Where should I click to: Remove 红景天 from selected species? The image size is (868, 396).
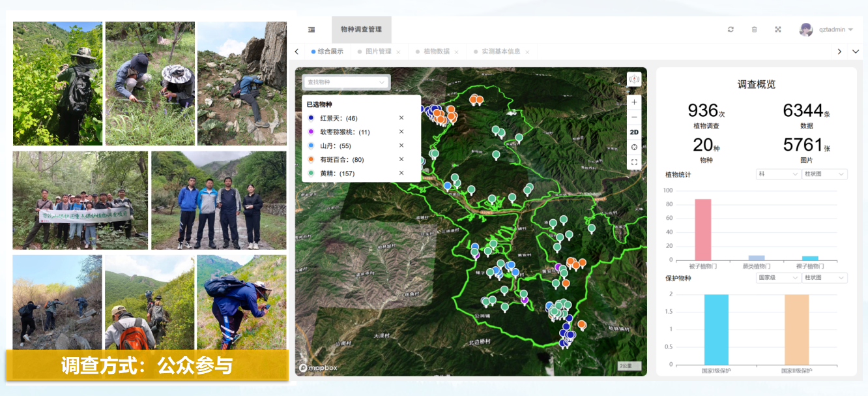[x=401, y=118]
